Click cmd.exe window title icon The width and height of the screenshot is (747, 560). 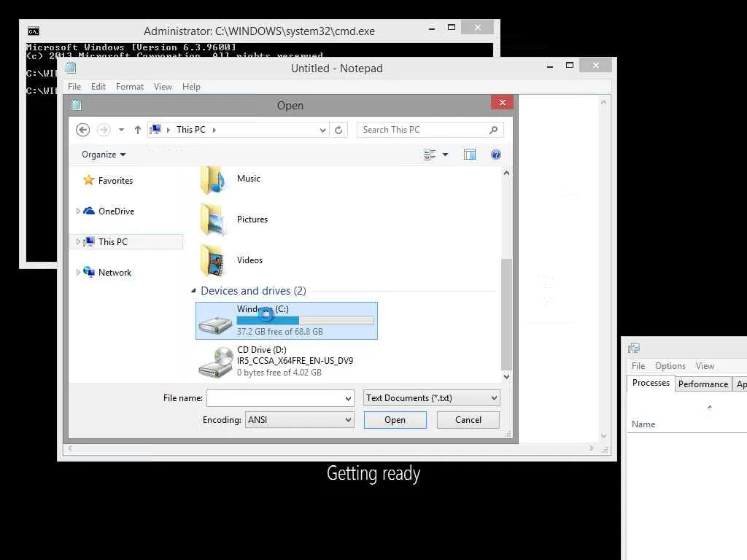click(34, 31)
